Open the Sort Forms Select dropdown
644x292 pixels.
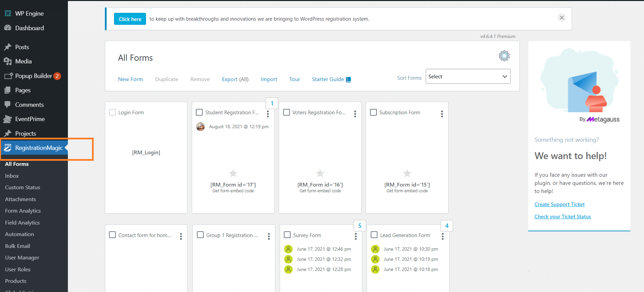pyautogui.click(x=467, y=77)
